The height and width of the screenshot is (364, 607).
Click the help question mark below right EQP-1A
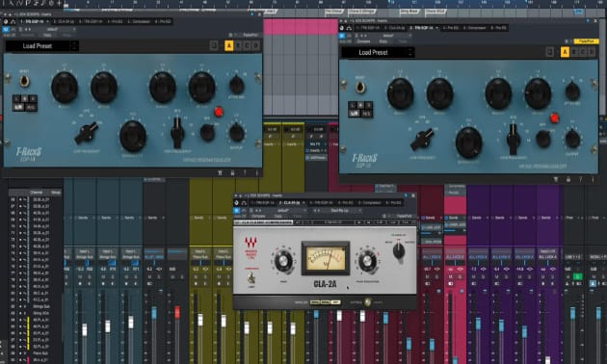coord(581,179)
